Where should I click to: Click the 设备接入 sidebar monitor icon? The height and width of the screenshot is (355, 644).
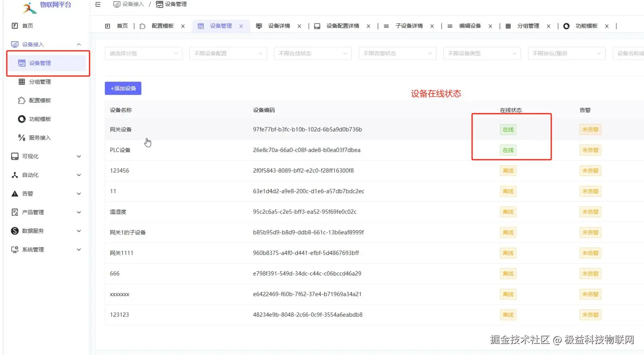[x=15, y=44]
